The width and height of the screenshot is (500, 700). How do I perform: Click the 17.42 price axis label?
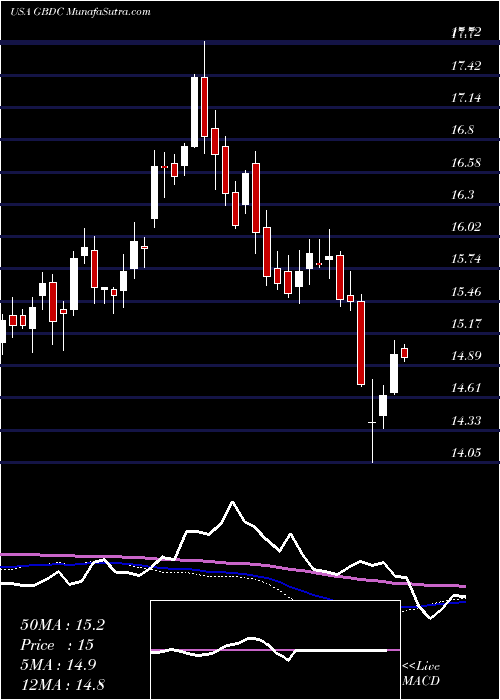click(466, 66)
